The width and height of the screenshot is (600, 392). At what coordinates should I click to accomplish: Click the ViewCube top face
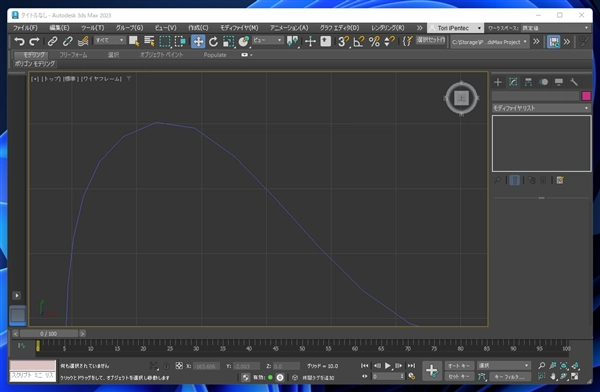pyautogui.click(x=461, y=98)
